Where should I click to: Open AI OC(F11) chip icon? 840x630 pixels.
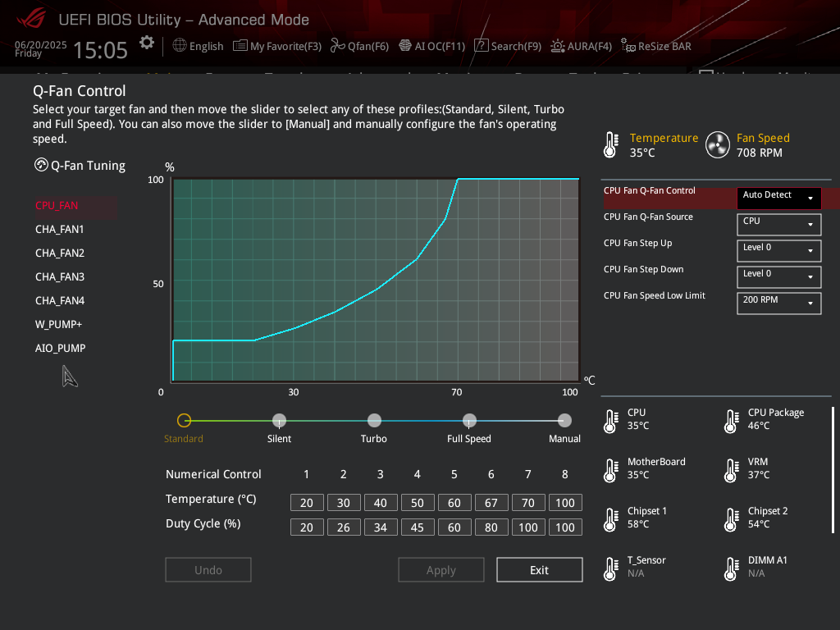(x=405, y=46)
